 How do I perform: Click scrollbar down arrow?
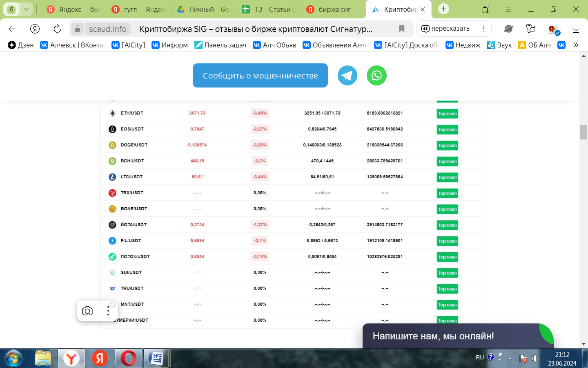click(x=584, y=344)
